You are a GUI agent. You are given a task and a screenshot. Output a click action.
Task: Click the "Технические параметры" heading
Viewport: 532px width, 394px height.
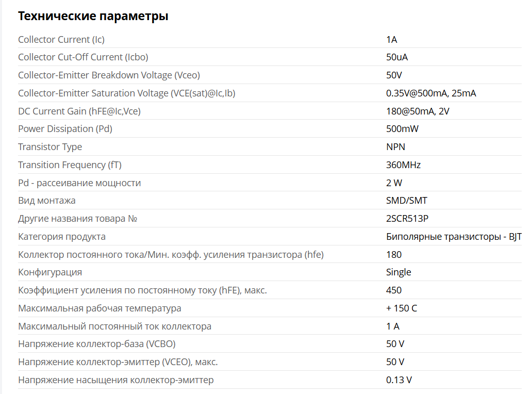(93, 16)
